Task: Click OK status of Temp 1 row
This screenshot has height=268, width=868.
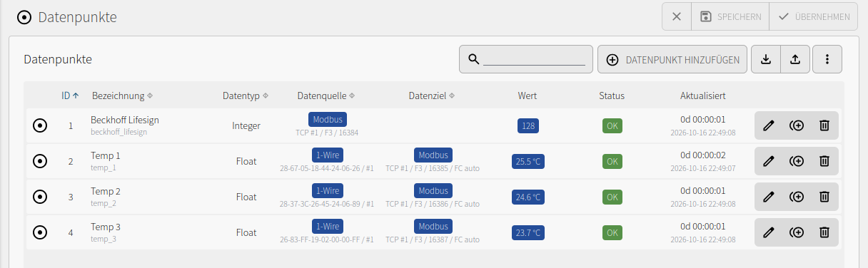Action: 612,161
